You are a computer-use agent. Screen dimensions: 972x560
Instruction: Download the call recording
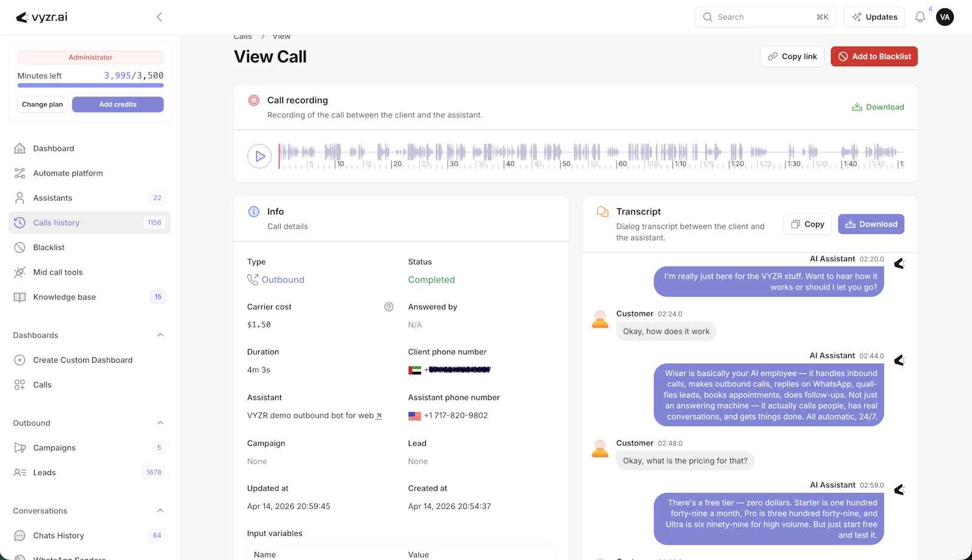pos(878,107)
